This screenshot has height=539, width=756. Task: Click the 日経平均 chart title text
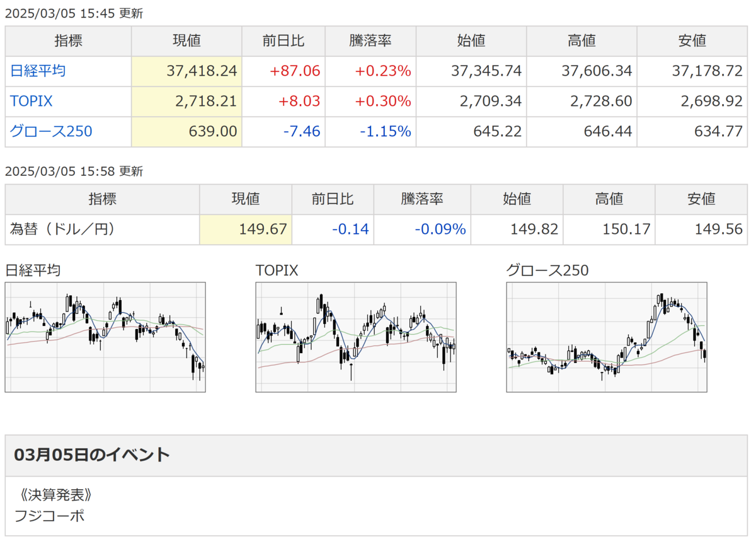click(x=33, y=270)
